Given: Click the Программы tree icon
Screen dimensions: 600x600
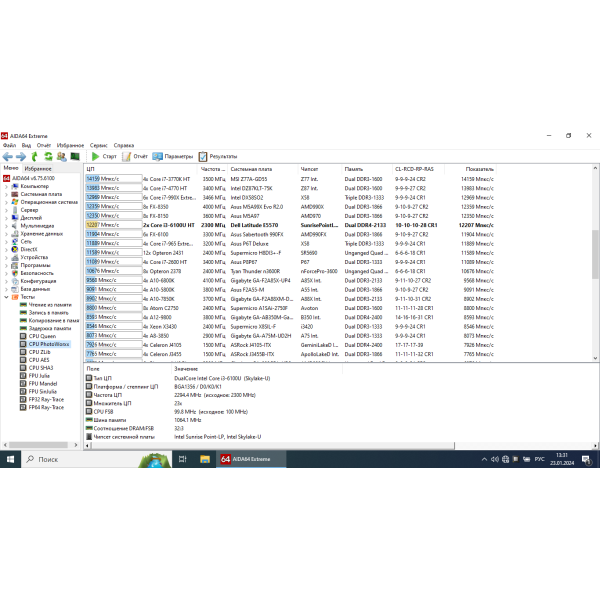Looking at the screenshot, I should point(15,266).
